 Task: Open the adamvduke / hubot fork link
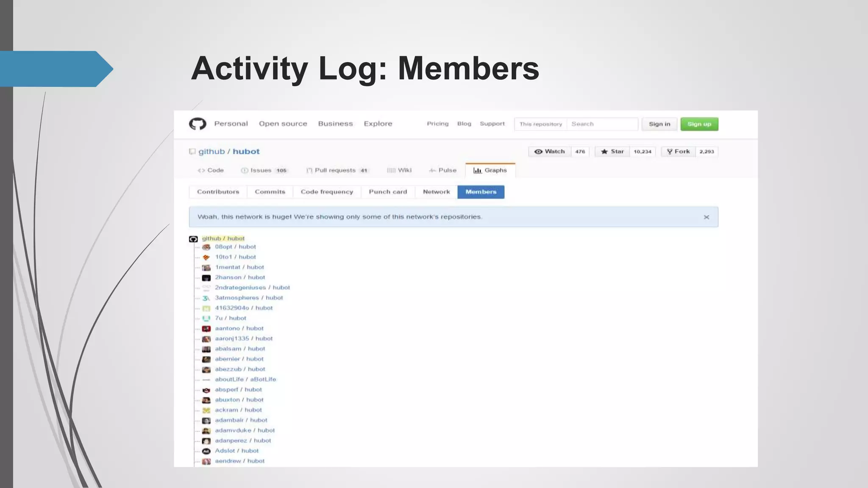(245, 430)
